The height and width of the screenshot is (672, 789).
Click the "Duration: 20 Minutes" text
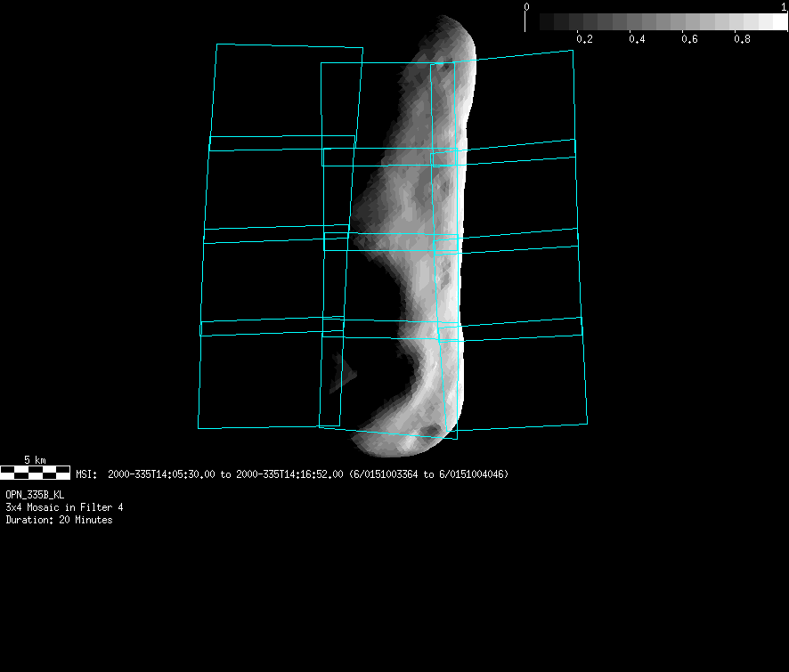pyautogui.click(x=59, y=520)
